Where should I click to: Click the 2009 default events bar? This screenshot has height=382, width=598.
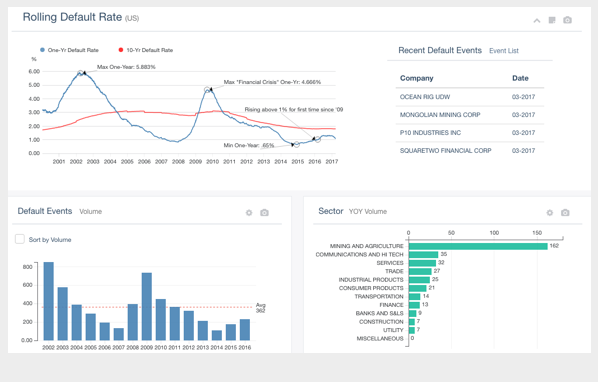(x=147, y=307)
